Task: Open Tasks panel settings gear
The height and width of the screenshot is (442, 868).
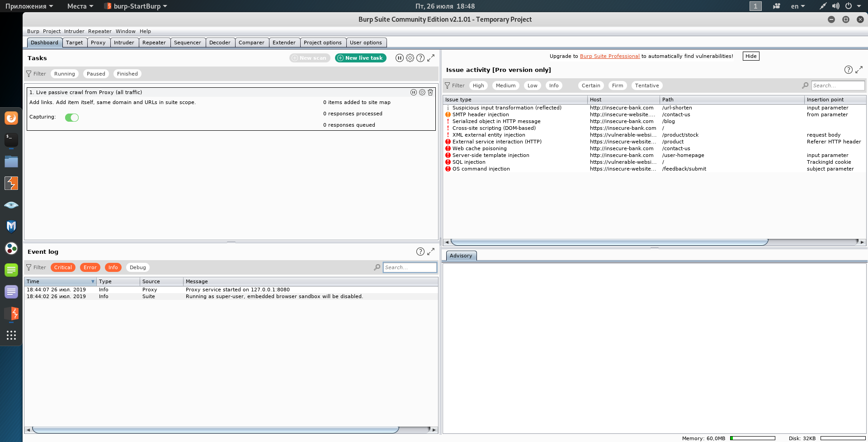Action: [410, 58]
